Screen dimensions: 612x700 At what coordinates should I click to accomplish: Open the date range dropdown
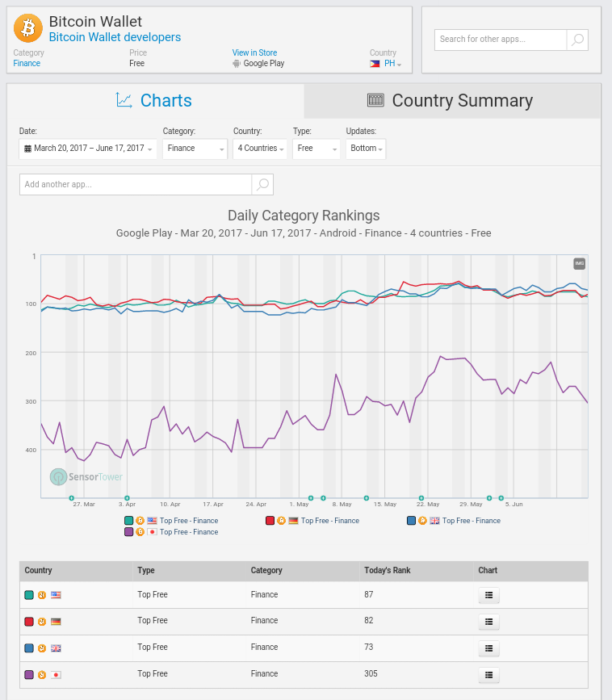click(x=88, y=149)
